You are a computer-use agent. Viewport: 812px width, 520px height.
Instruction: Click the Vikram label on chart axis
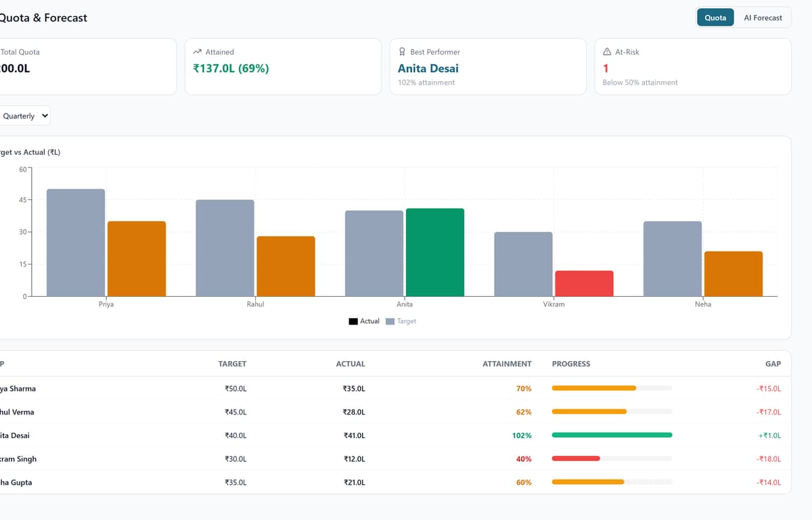tap(554, 304)
